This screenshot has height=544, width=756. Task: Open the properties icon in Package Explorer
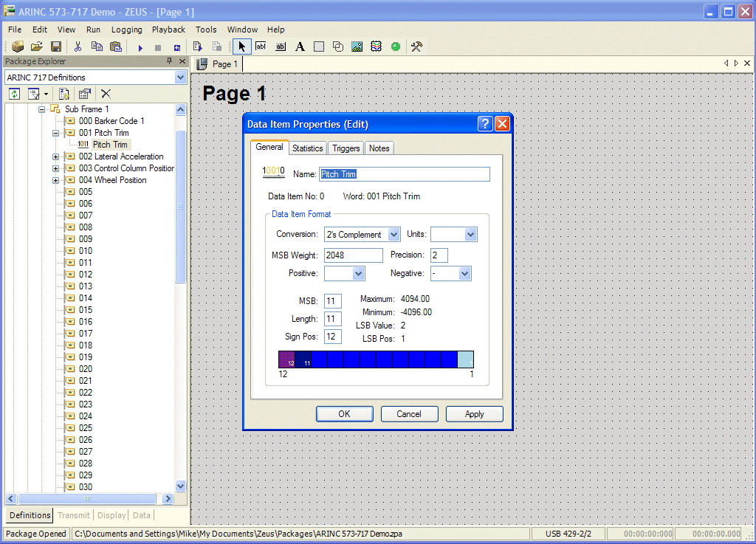(85, 94)
